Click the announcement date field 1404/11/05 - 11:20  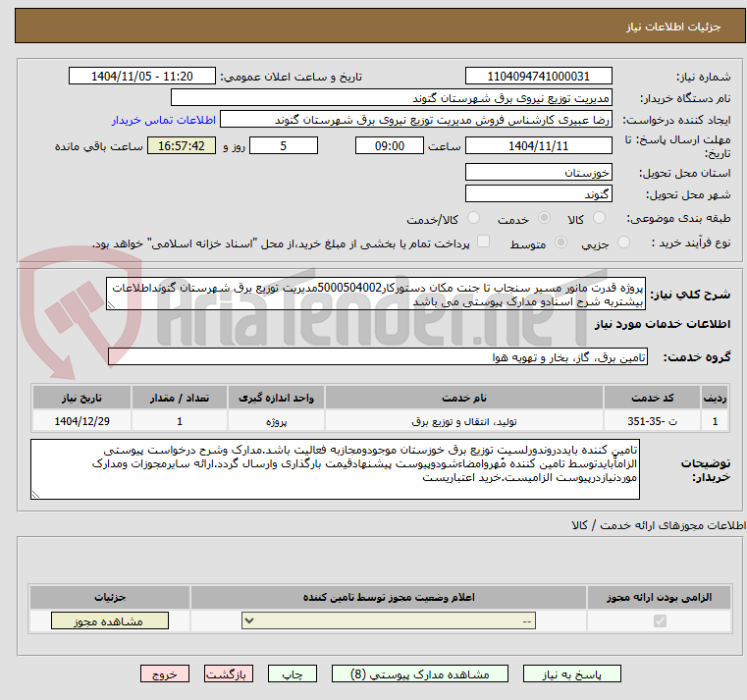[x=142, y=77]
